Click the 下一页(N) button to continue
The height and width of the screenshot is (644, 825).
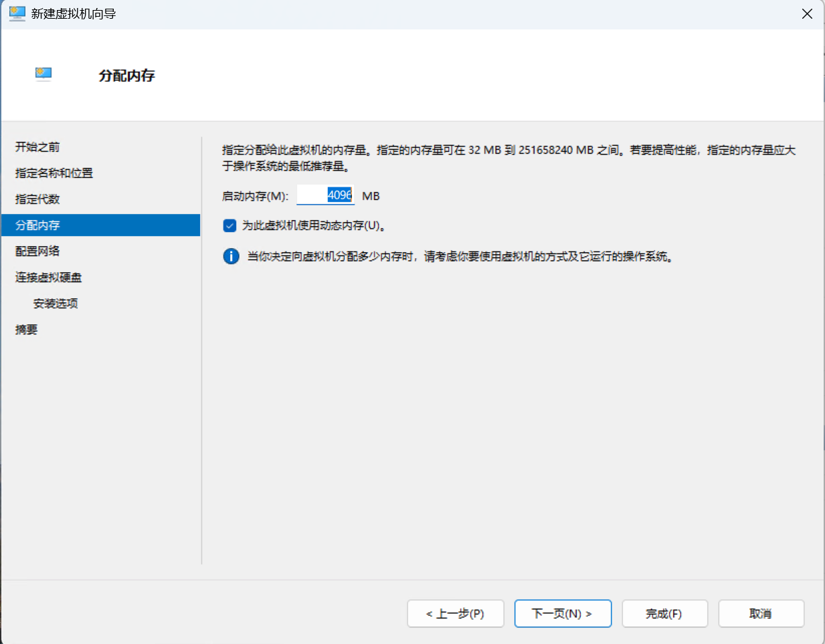point(563,613)
